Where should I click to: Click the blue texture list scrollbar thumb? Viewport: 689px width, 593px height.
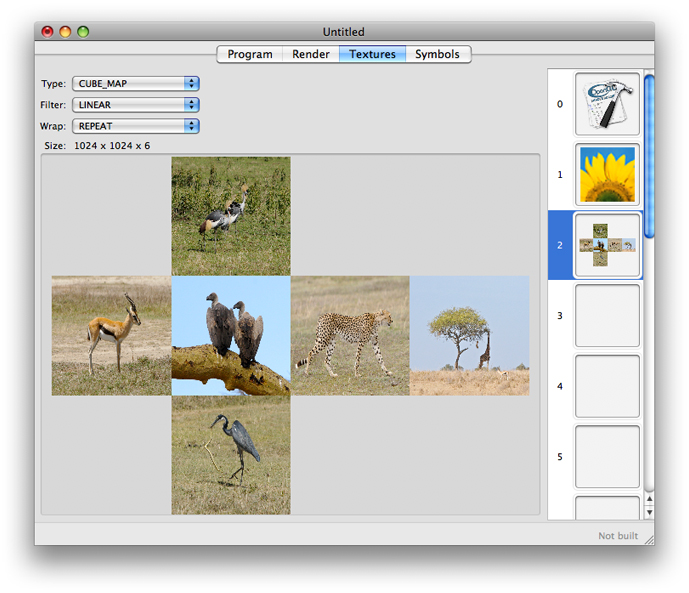649,155
